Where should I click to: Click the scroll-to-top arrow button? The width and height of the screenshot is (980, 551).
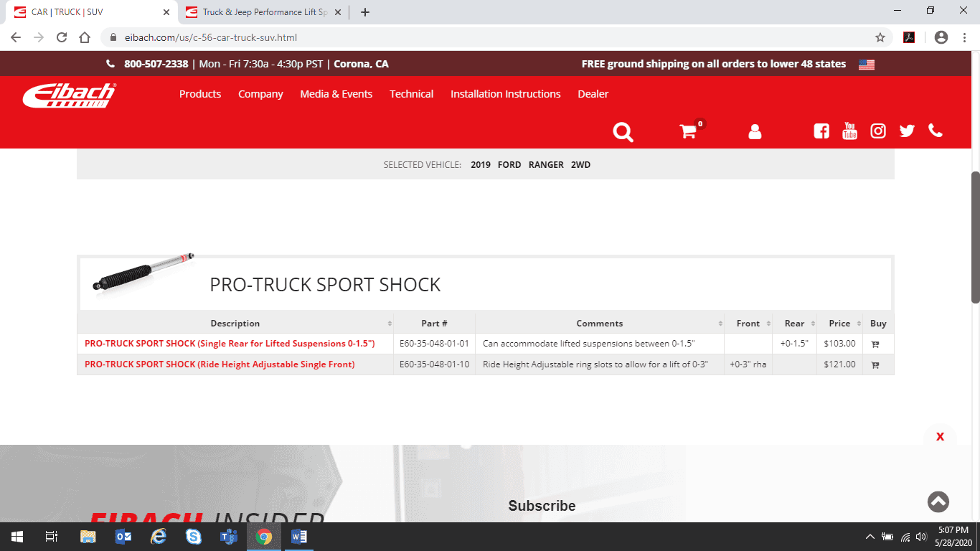point(938,502)
